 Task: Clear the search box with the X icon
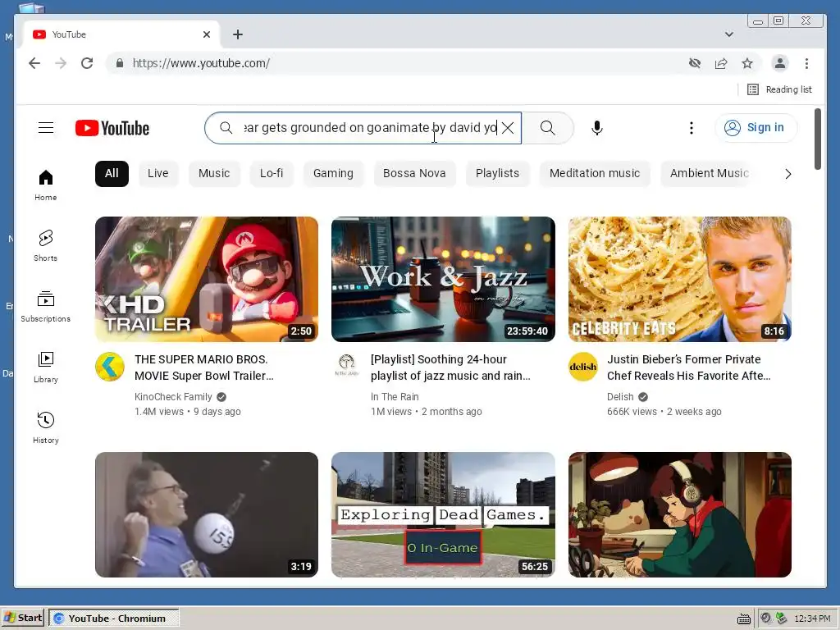(507, 127)
